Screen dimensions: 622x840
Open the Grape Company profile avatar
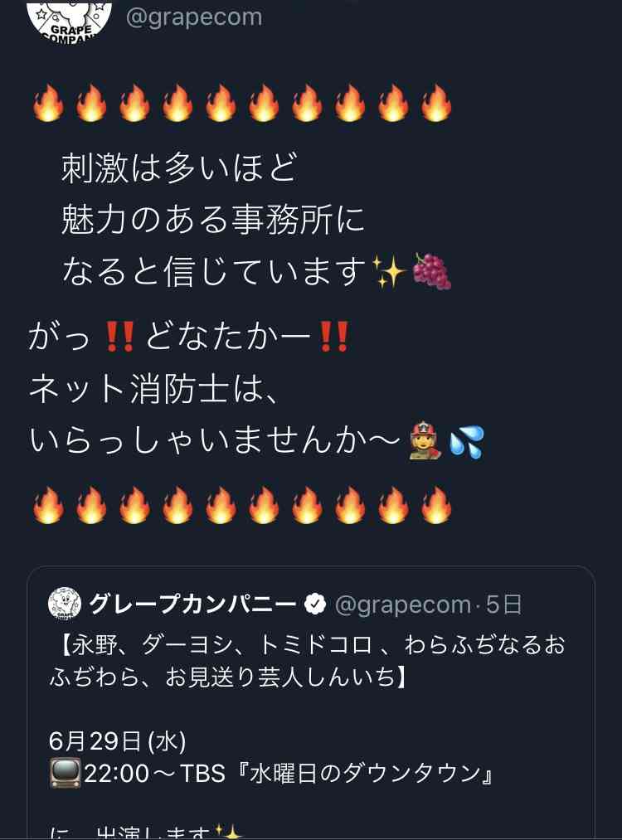point(70,22)
